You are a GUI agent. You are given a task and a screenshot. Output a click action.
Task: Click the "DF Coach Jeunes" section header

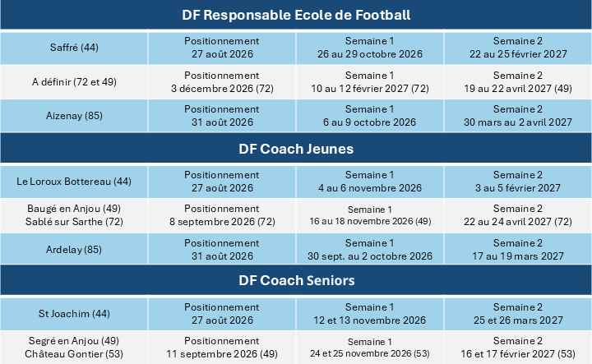(296, 148)
